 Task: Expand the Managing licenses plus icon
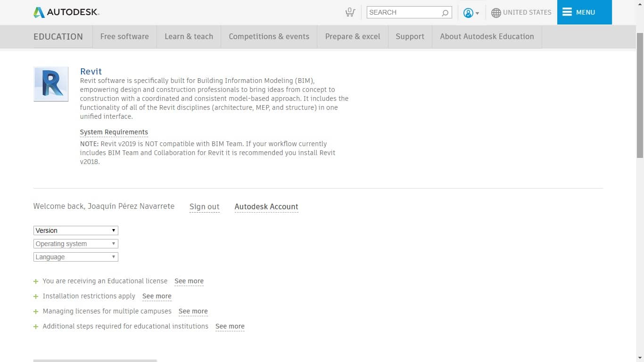36,312
